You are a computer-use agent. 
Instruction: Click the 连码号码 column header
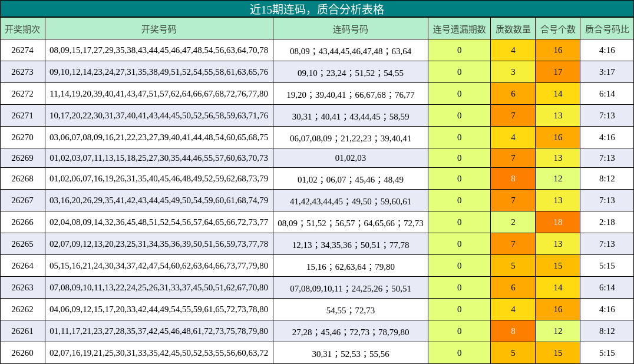point(351,29)
